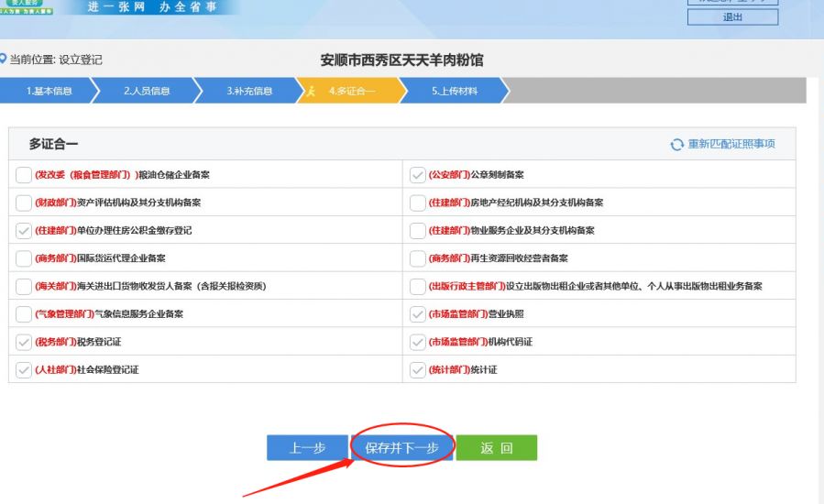Click the 公章刻制备案 label text
Viewport: 824px width, 504px height.
click(x=497, y=174)
